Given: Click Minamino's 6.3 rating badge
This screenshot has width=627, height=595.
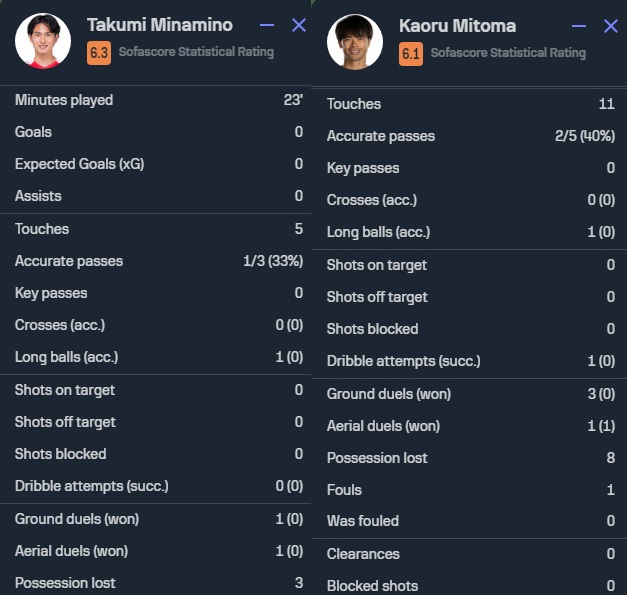Looking at the screenshot, I should pyautogui.click(x=99, y=52).
